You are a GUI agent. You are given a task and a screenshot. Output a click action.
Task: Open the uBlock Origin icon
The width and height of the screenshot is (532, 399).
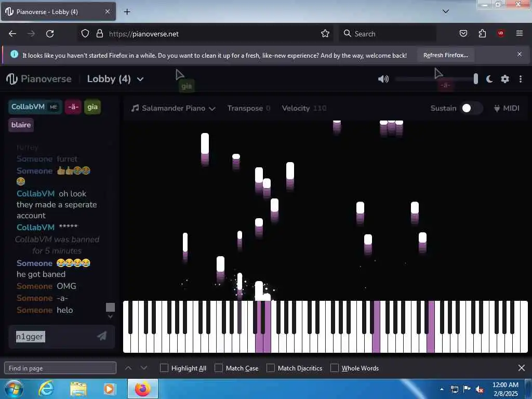[x=501, y=33]
